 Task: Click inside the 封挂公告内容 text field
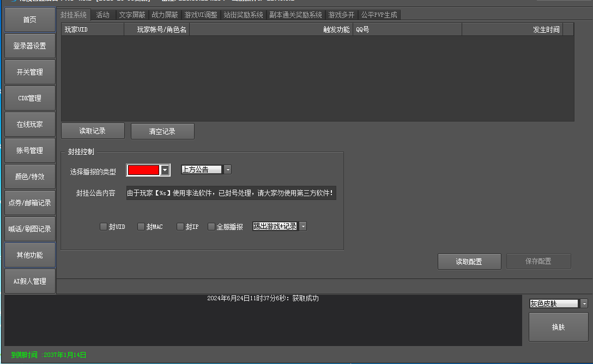[231, 193]
